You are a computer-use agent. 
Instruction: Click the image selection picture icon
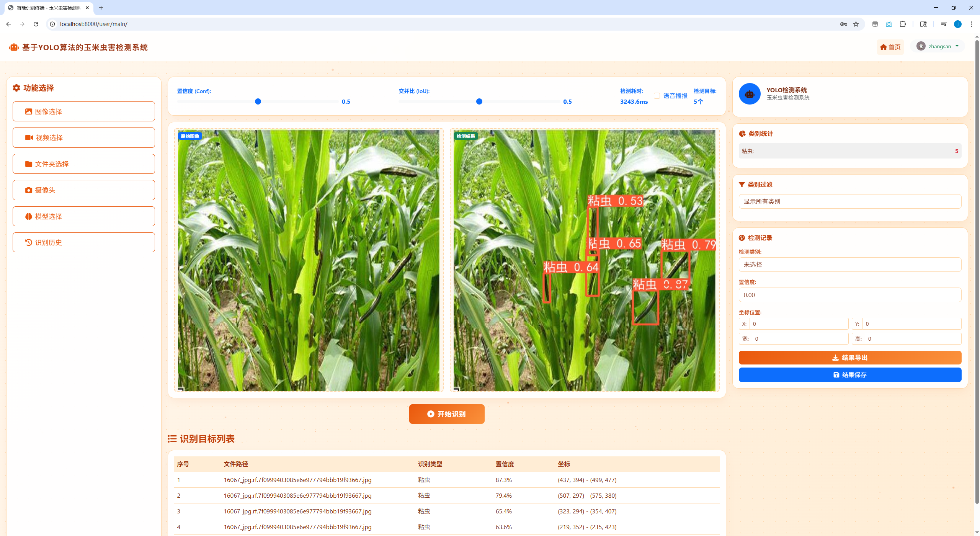[29, 111]
